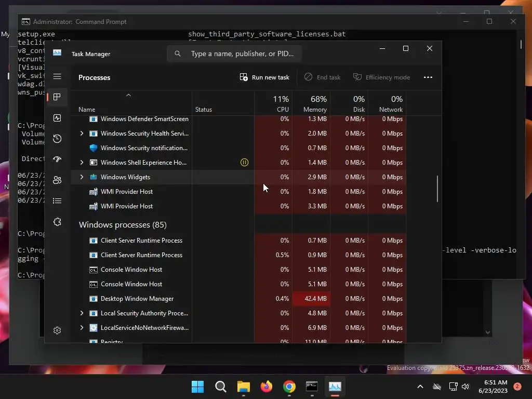Click the Task Manager process list scrollbar

[437, 189]
